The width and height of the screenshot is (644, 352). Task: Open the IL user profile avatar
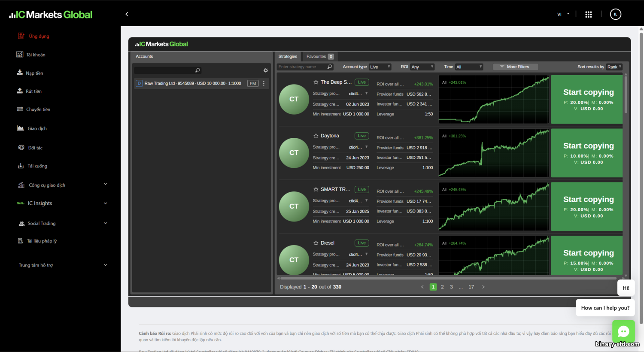click(x=615, y=14)
